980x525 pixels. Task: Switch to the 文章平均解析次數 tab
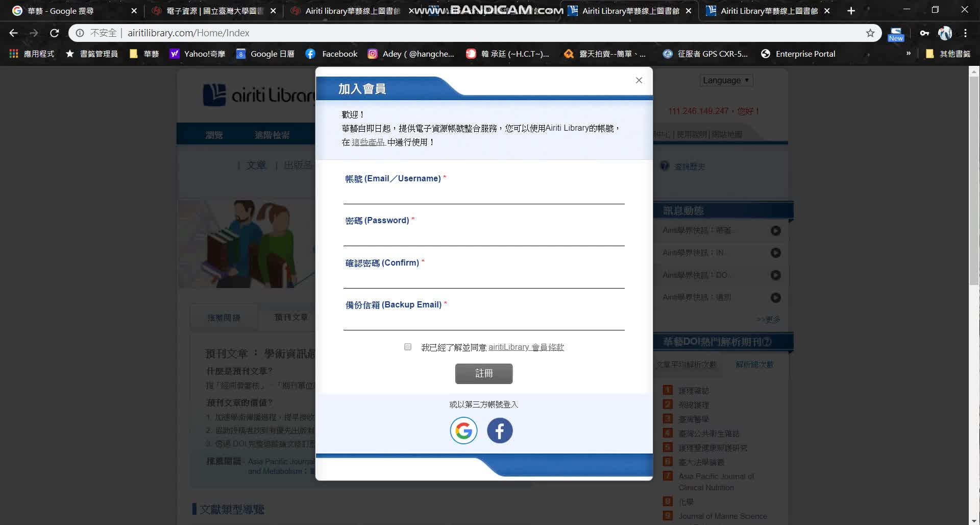pos(687,364)
